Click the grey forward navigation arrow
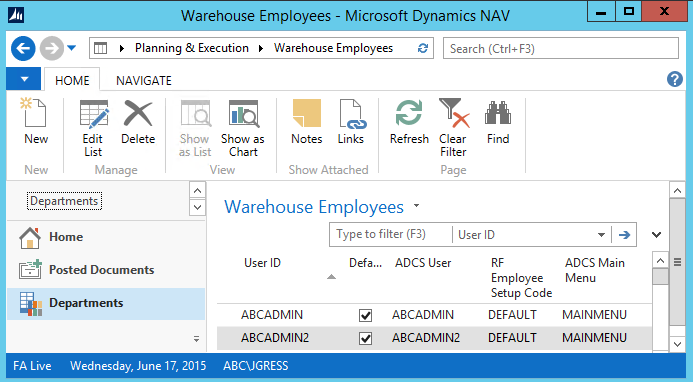This screenshot has width=693, height=382. [52, 48]
